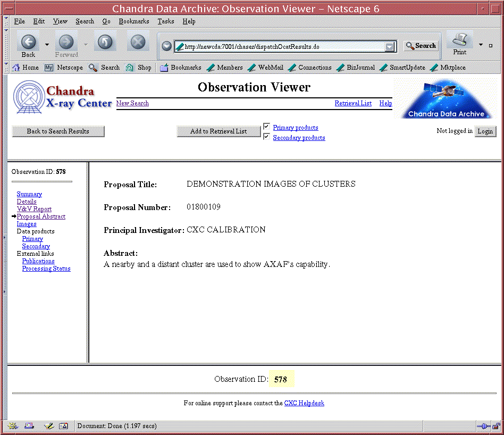Viewport: 504px width, 435px height.
Task: Click the Add to Retrieval List button
Action: (x=219, y=131)
